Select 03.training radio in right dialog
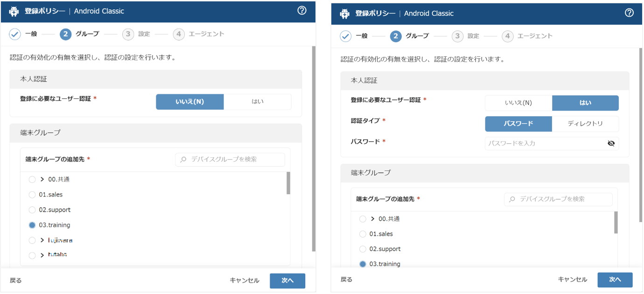Screen dimensions: 644x294 (x=363, y=264)
